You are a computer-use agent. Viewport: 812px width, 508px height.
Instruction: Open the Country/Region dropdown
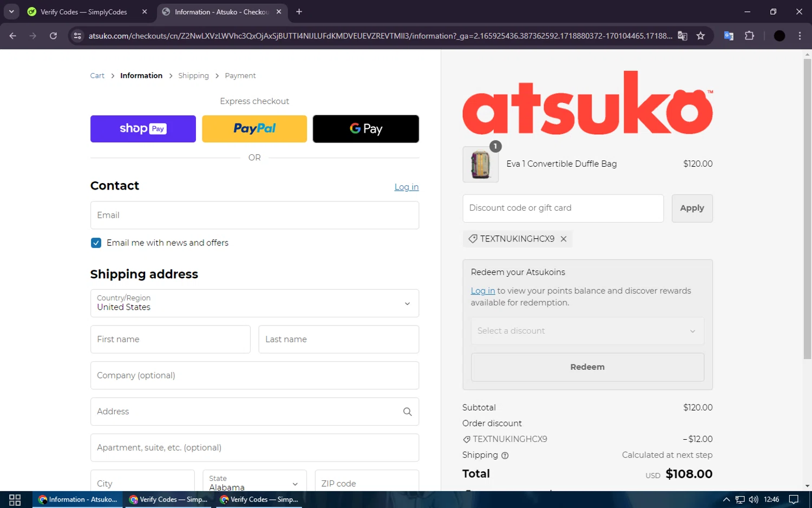[254, 303]
